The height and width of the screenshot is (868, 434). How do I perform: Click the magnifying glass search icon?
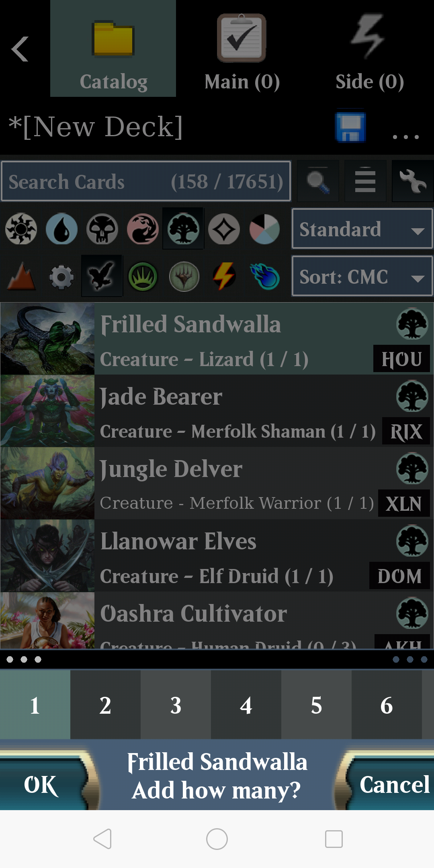(318, 181)
